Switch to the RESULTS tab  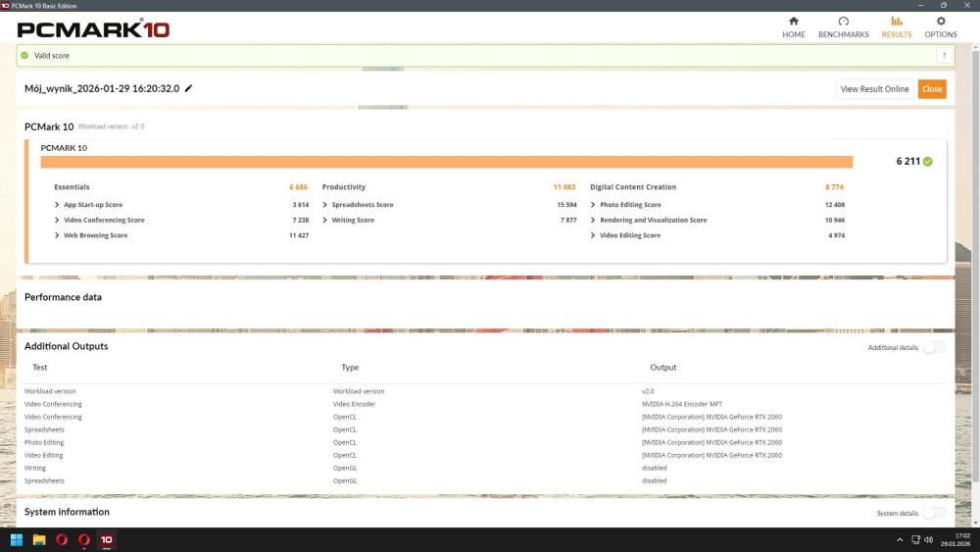(897, 27)
